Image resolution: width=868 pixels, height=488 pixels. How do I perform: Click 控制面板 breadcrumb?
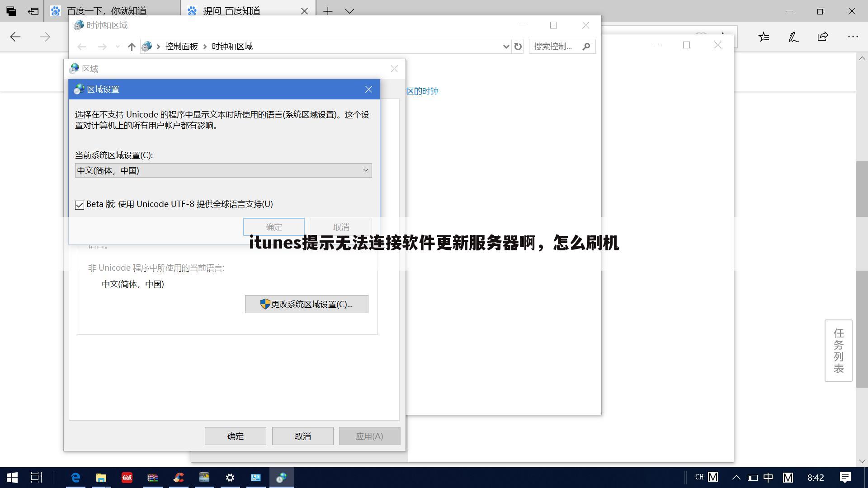point(182,47)
